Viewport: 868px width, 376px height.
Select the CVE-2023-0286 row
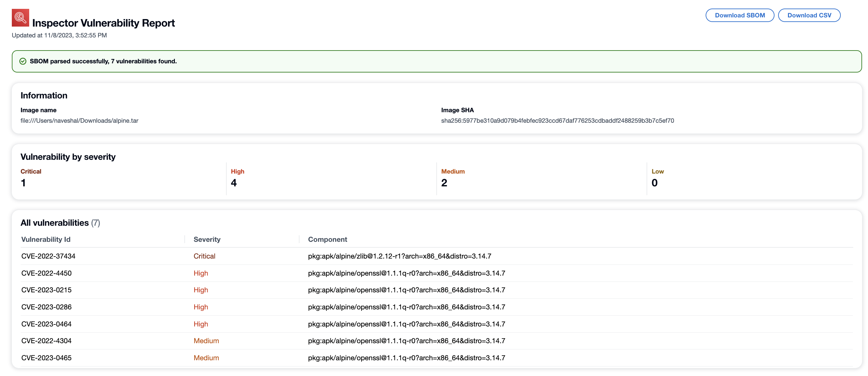(x=47, y=307)
